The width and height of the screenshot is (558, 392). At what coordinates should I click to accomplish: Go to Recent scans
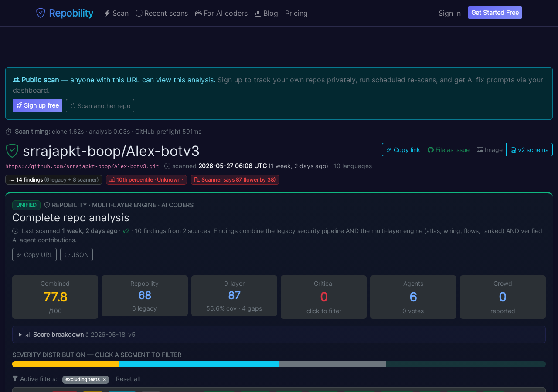[x=162, y=13]
